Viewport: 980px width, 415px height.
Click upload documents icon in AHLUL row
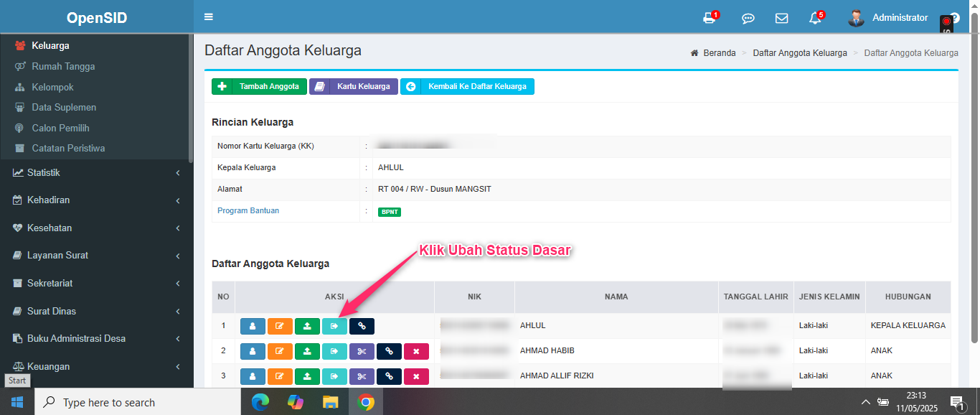click(307, 326)
